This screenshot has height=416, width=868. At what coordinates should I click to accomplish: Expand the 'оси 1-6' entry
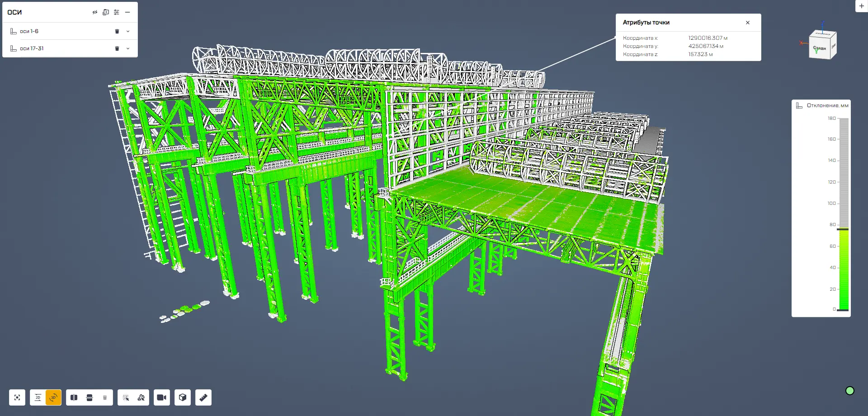click(128, 31)
